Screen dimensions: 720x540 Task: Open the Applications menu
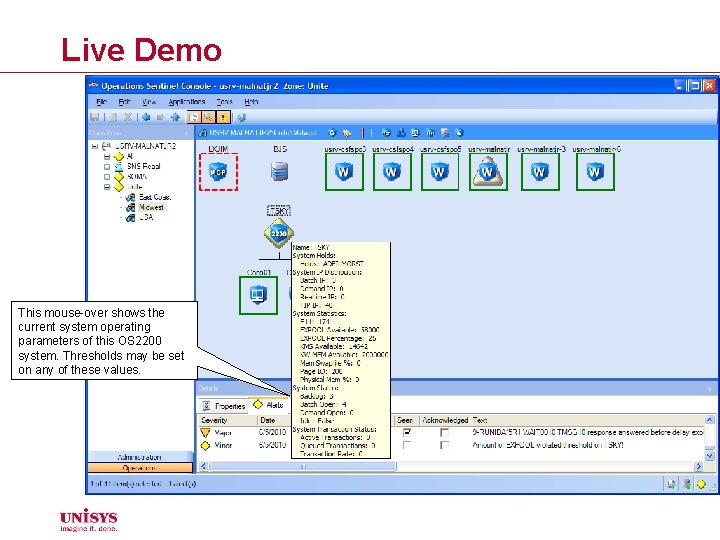(x=186, y=101)
